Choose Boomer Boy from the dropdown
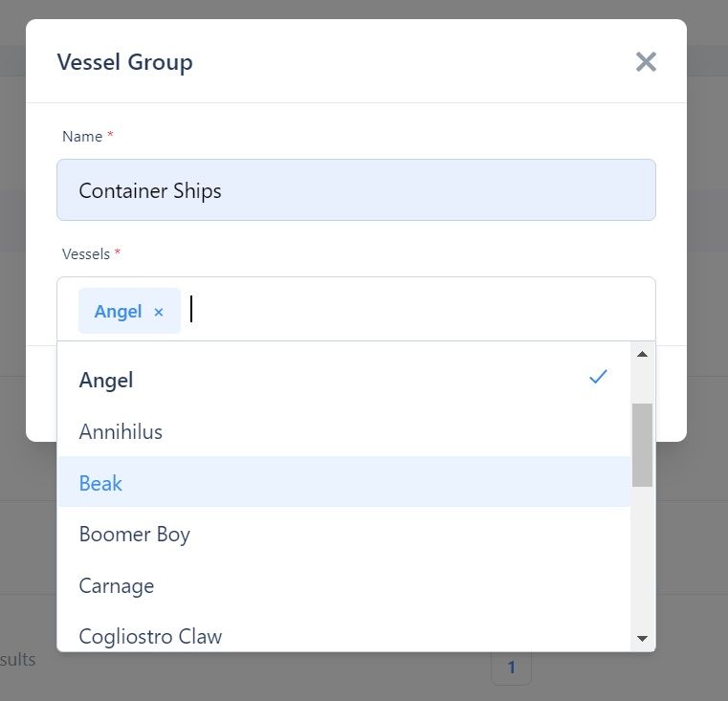728x701 pixels. (x=343, y=534)
